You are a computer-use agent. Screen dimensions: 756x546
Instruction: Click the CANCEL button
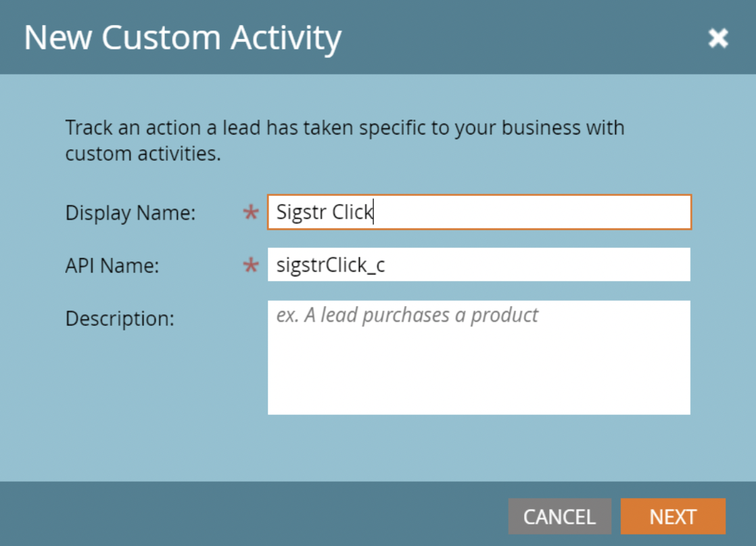click(560, 516)
